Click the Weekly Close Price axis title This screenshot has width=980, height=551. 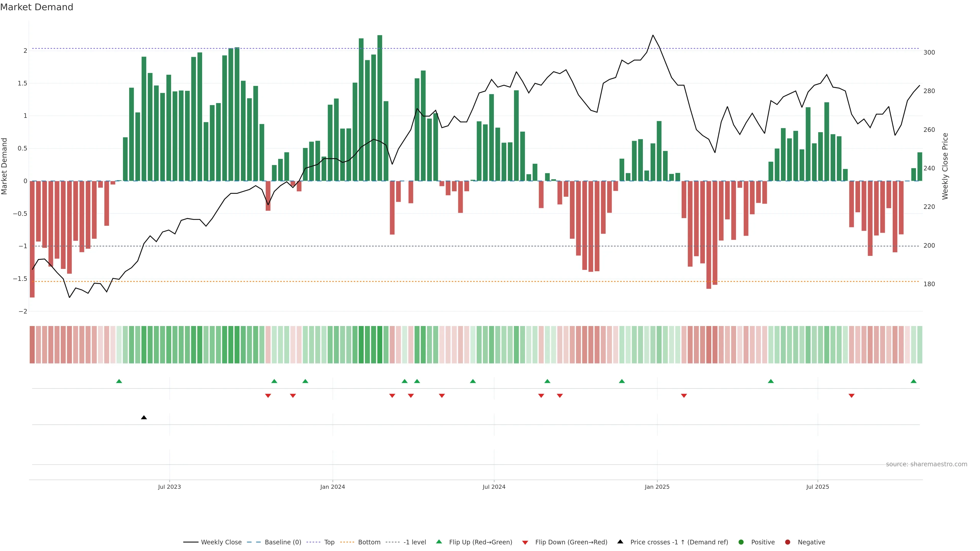click(x=945, y=166)
